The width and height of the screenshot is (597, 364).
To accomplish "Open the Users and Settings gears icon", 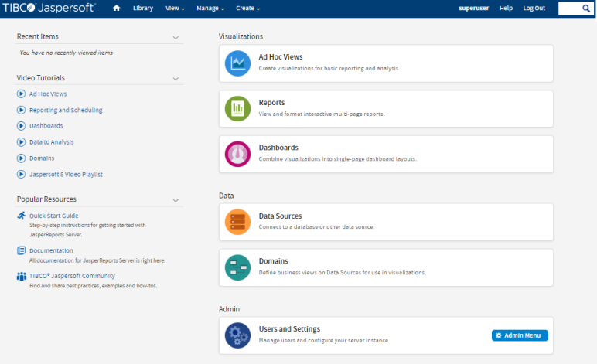I will click(x=237, y=335).
